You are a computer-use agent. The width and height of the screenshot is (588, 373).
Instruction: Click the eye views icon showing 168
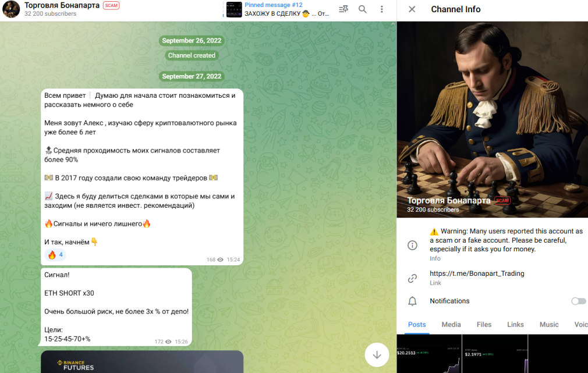(220, 260)
